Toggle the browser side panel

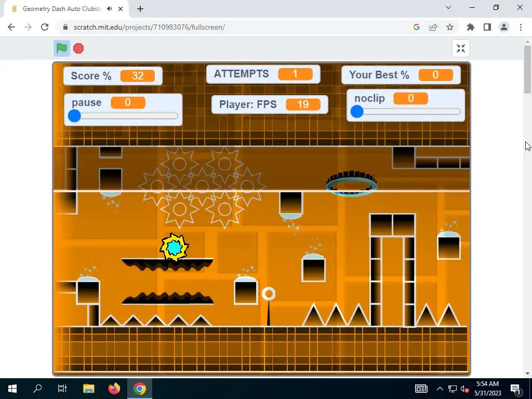(x=487, y=27)
